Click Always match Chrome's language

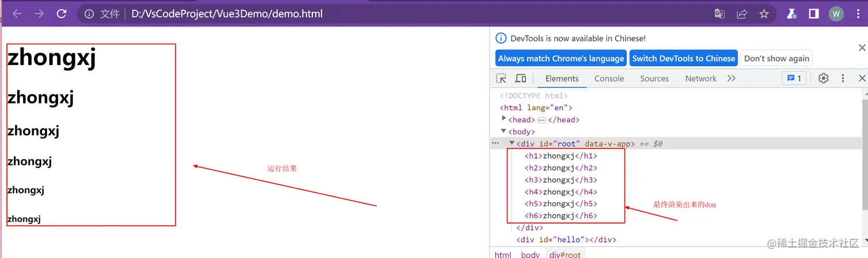pyautogui.click(x=561, y=58)
